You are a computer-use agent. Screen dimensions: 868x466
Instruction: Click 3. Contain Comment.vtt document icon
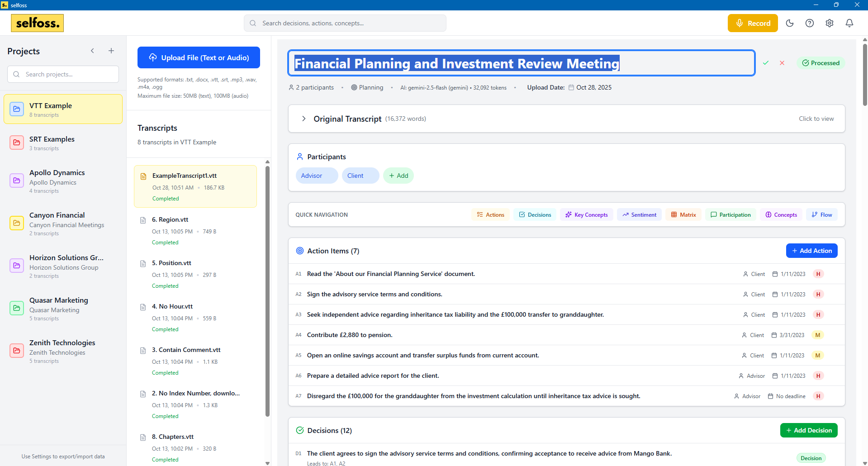(143, 351)
